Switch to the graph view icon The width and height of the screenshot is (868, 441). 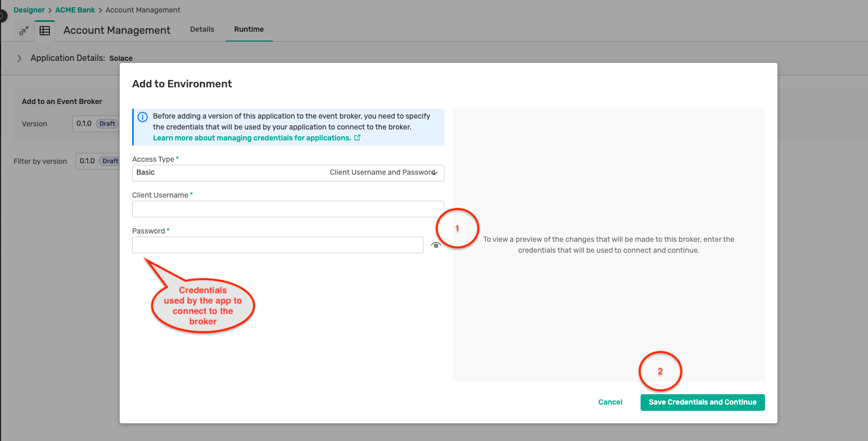click(x=23, y=31)
